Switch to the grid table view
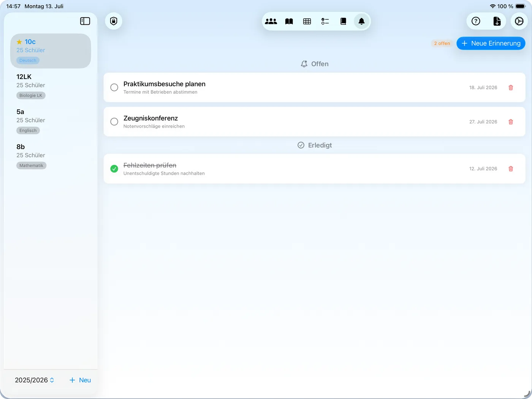The width and height of the screenshot is (532, 399). coord(307,21)
